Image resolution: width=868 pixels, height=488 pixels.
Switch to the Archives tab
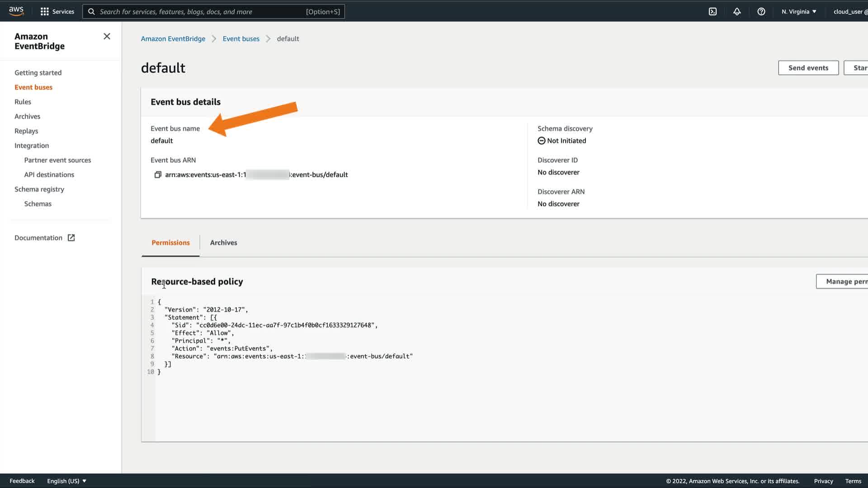[x=223, y=243]
